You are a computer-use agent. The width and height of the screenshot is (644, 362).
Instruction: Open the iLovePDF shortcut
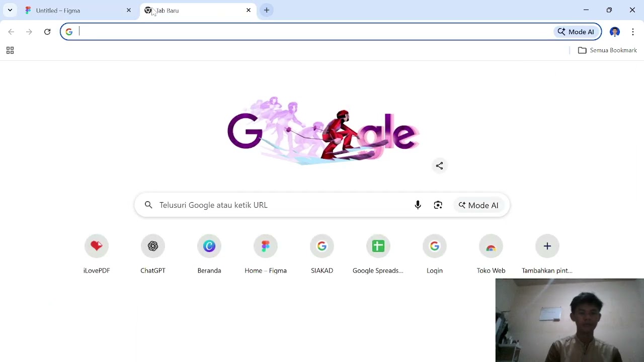97,254
